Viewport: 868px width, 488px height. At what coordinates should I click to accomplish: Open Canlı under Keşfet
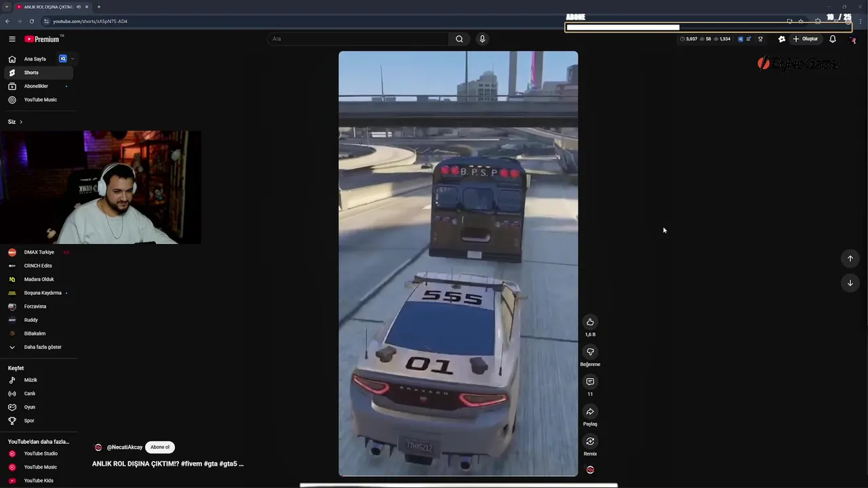tap(39, 394)
